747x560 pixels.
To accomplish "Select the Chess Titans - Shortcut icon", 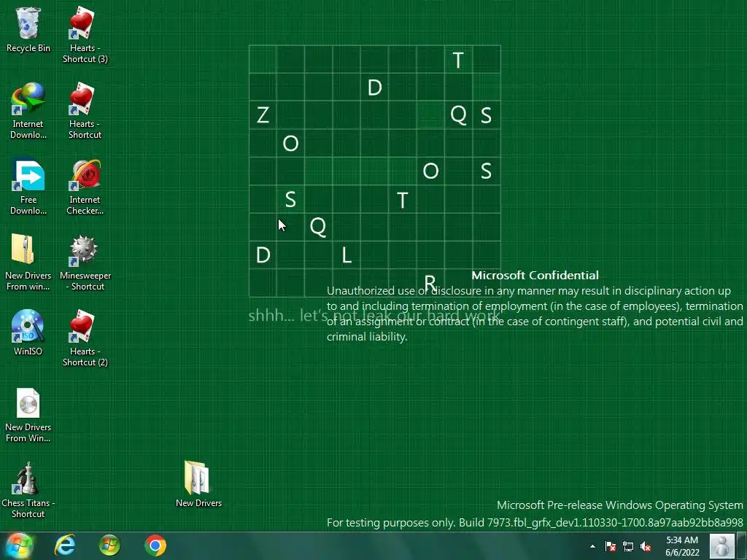I will coord(28,489).
